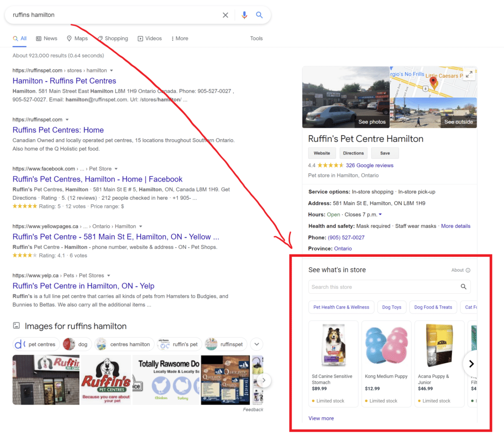Select the Dog Toys category chip

tap(392, 307)
